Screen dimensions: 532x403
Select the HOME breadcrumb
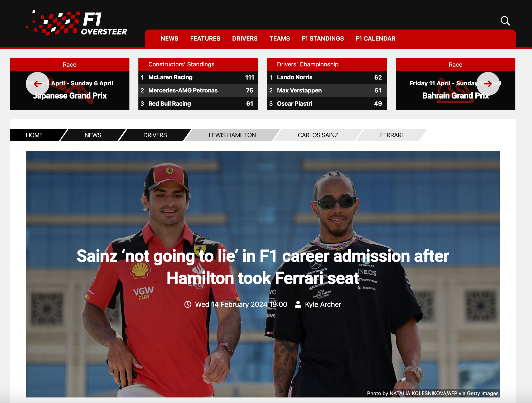coord(34,135)
